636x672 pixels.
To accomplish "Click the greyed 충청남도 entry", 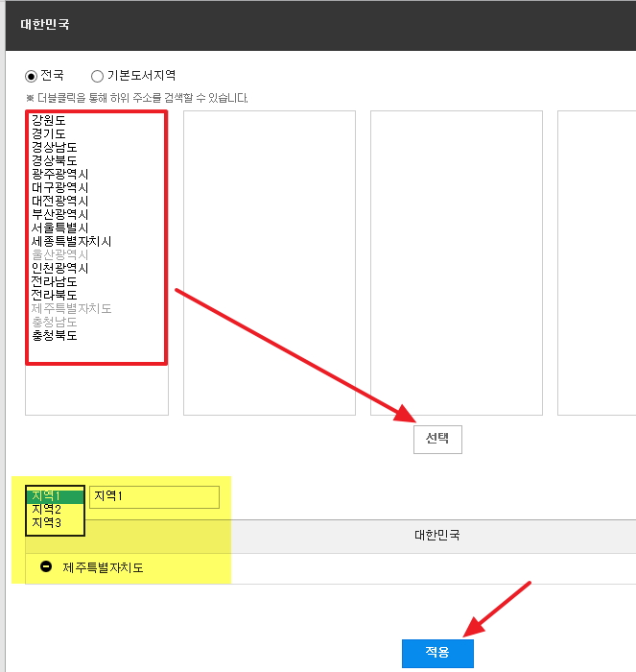I will (x=55, y=322).
